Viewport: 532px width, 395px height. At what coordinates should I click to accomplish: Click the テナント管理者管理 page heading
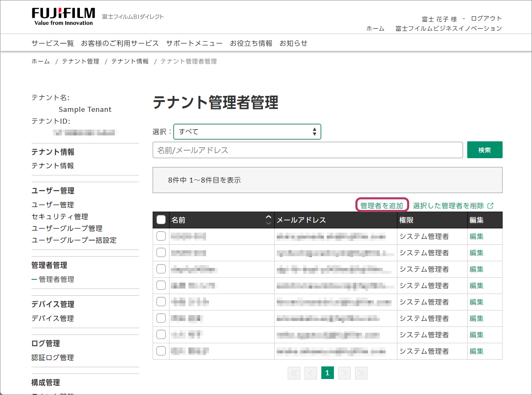pyautogui.click(x=215, y=102)
